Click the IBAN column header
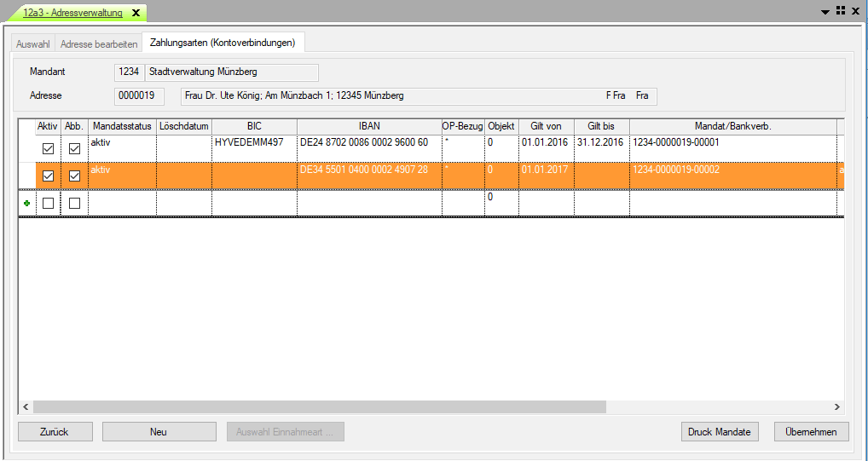 click(x=369, y=126)
